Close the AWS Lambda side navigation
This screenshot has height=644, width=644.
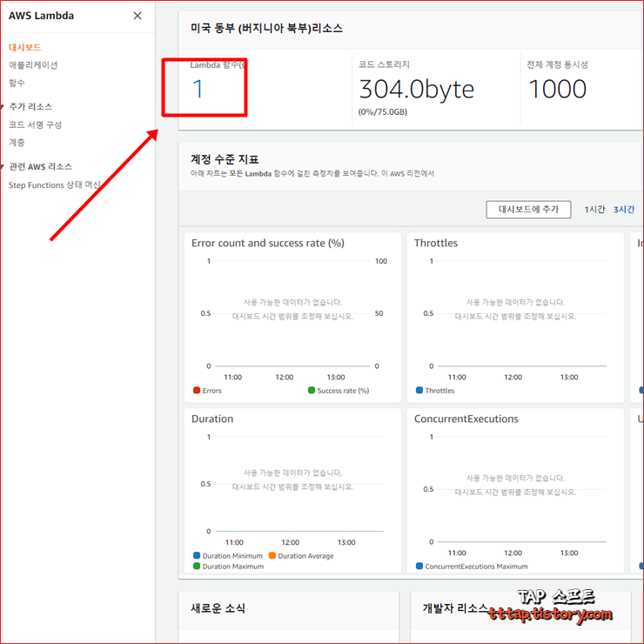138,16
